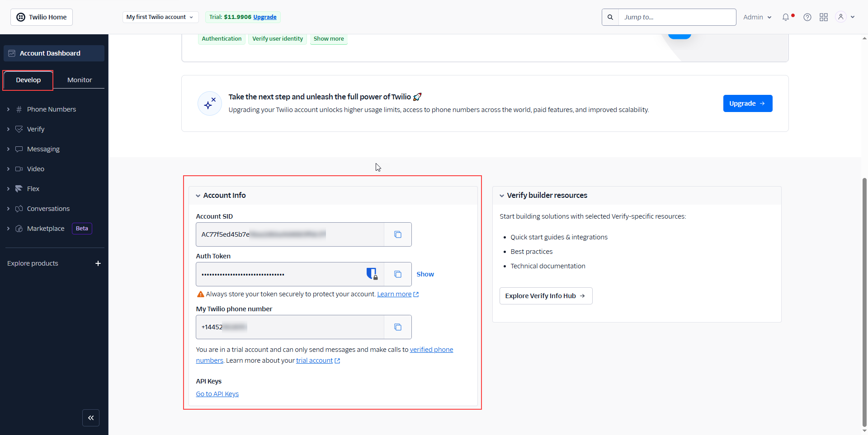Collapse the Account Info section
This screenshot has height=435, width=868.
(x=198, y=196)
